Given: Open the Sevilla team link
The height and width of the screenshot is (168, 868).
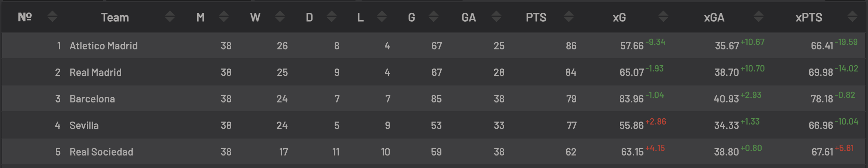Looking at the screenshot, I should [84, 125].
